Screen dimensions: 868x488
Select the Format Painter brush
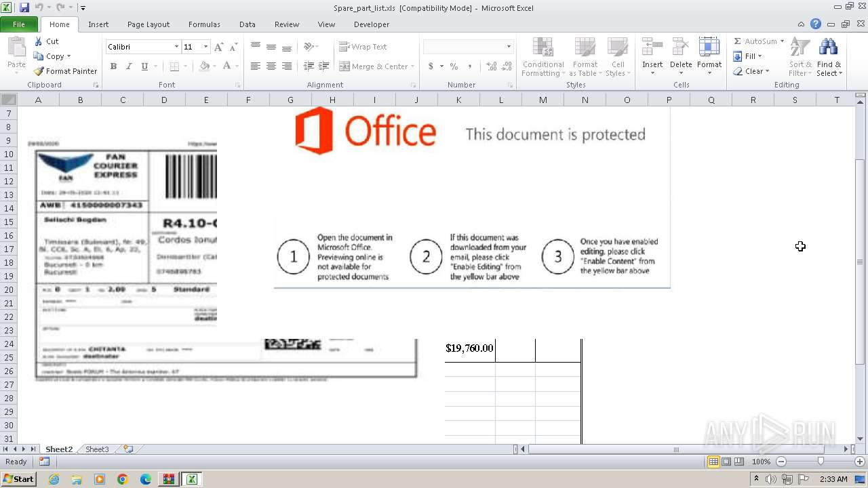65,71
